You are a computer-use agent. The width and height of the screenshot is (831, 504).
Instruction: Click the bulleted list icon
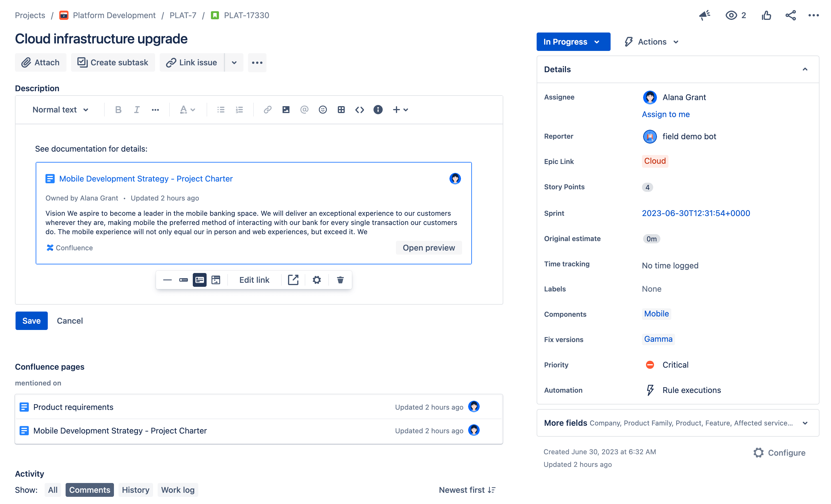(221, 110)
